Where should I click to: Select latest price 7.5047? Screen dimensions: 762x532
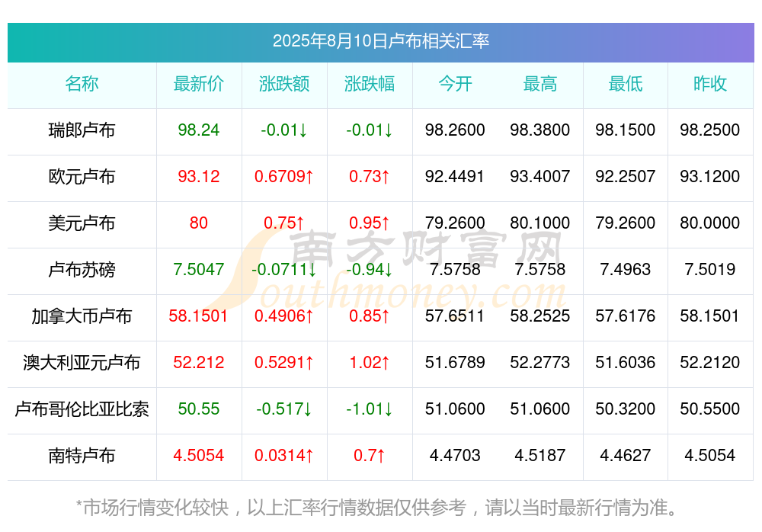coord(199,269)
